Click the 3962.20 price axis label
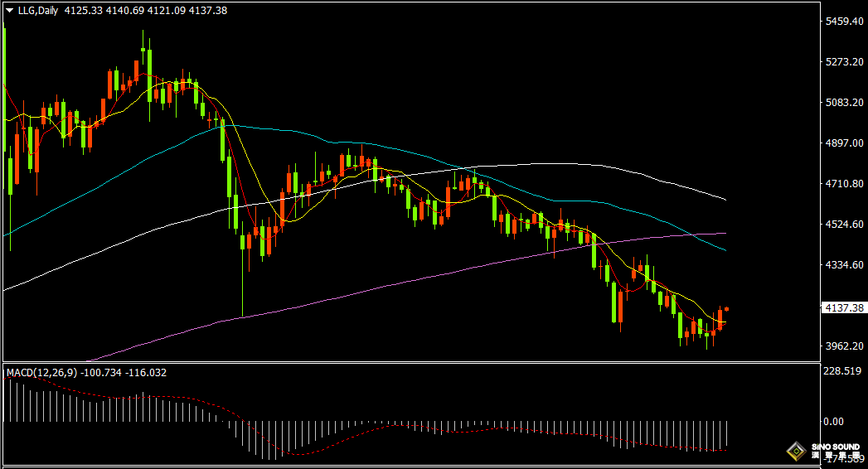Viewport: 868px width, 469px height. [x=844, y=346]
